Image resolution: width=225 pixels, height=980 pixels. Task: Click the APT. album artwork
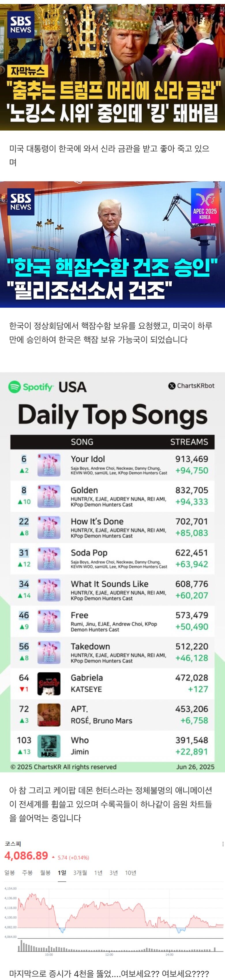pyautogui.click(x=49, y=715)
